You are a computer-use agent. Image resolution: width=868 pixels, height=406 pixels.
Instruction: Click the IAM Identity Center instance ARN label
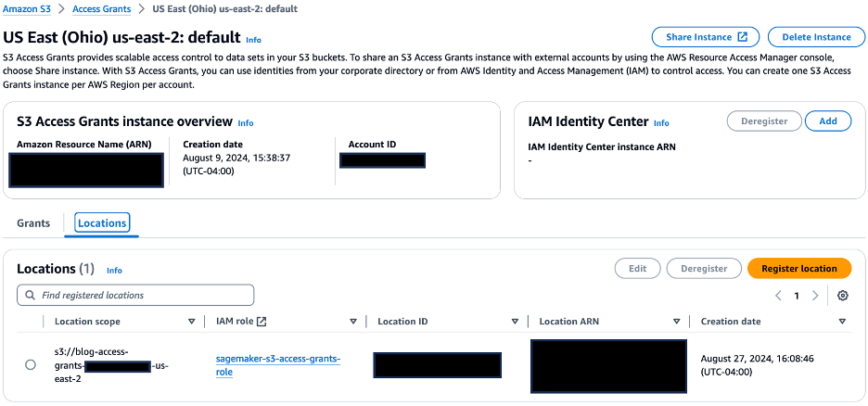pos(602,147)
